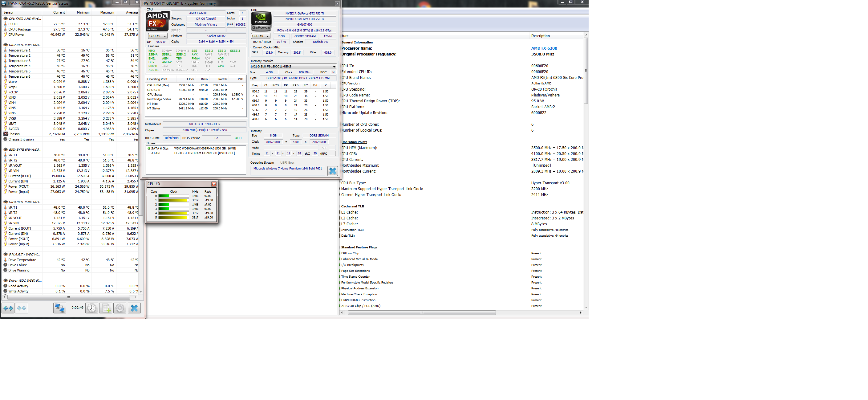This screenshot has height=400, width=868.
Task: Click Core 1 clock usage bar
Action: pyautogui.click(x=173, y=200)
